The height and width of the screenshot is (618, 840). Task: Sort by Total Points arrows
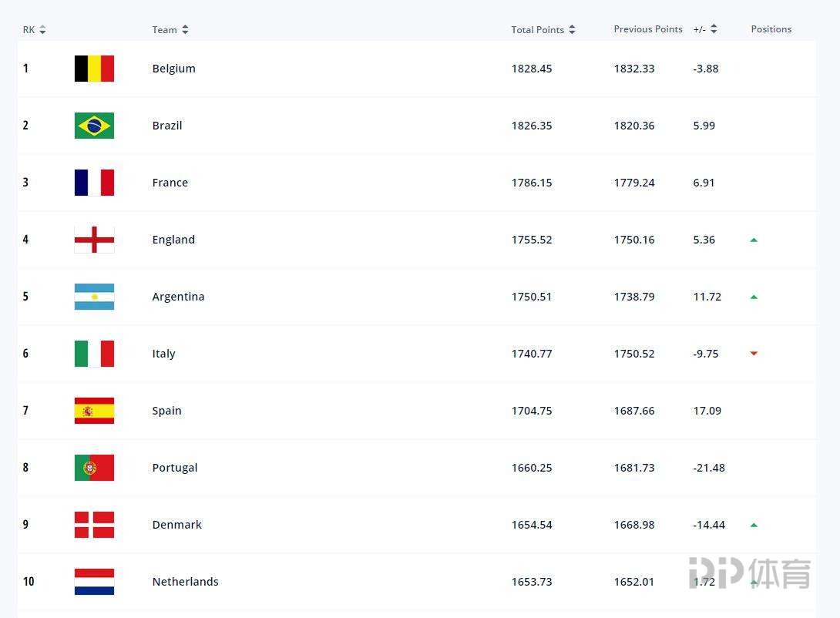coord(572,29)
